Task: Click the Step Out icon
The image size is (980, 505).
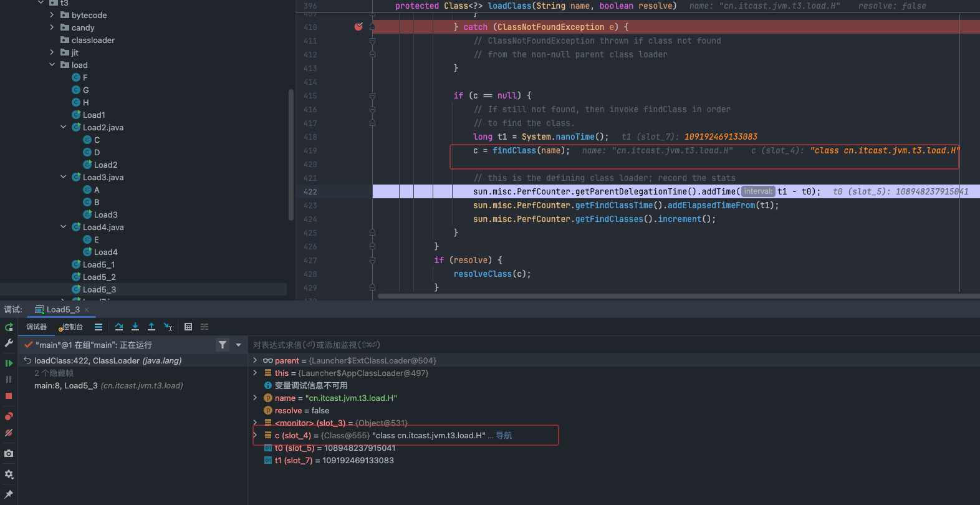Action: click(x=151, y=327)
